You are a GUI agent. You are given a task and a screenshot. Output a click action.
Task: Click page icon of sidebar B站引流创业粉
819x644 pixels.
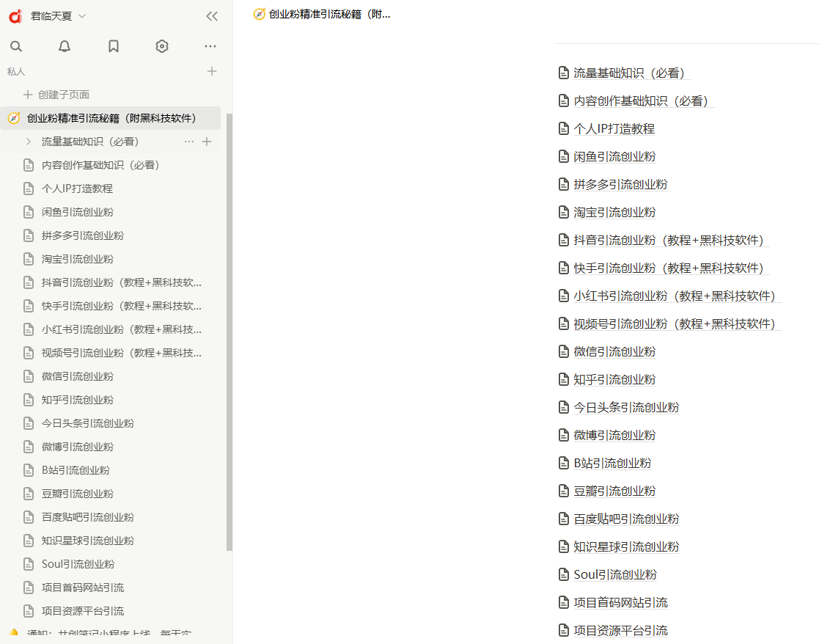(x=29, y=471)
